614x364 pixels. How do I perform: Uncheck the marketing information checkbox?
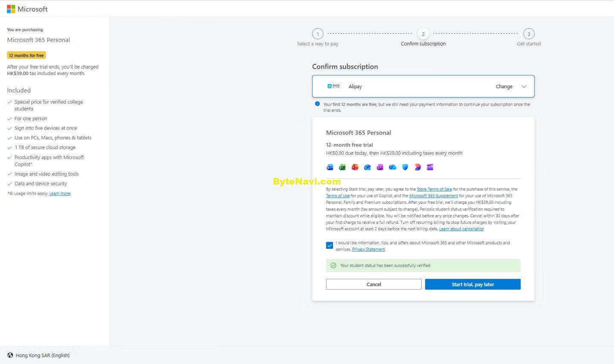(330, 246)
